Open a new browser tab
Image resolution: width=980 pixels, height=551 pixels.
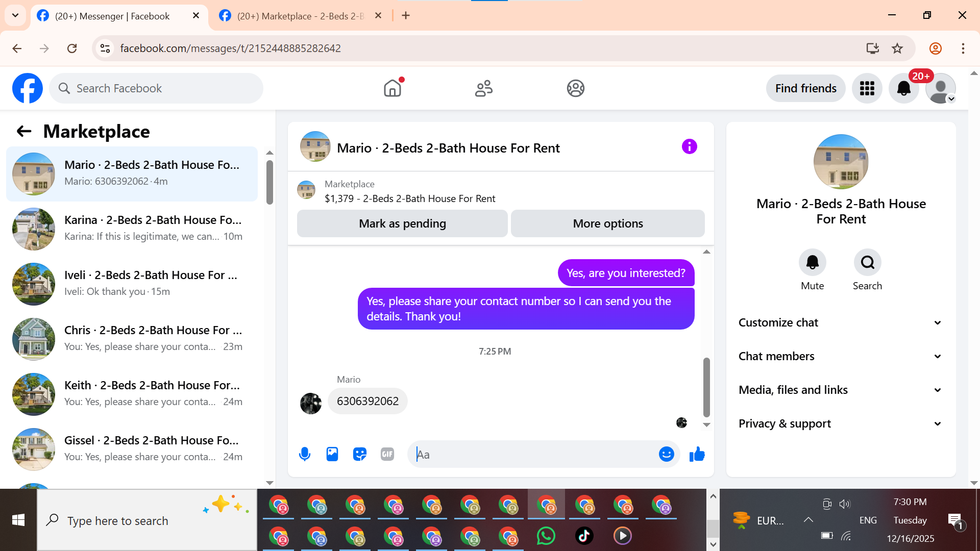coord(406,16)
